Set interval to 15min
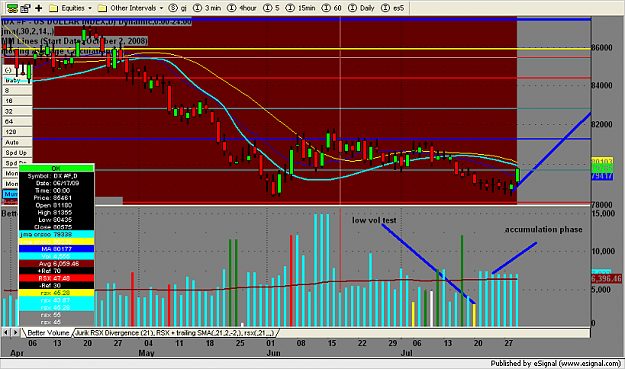 [x=301, y=8]
